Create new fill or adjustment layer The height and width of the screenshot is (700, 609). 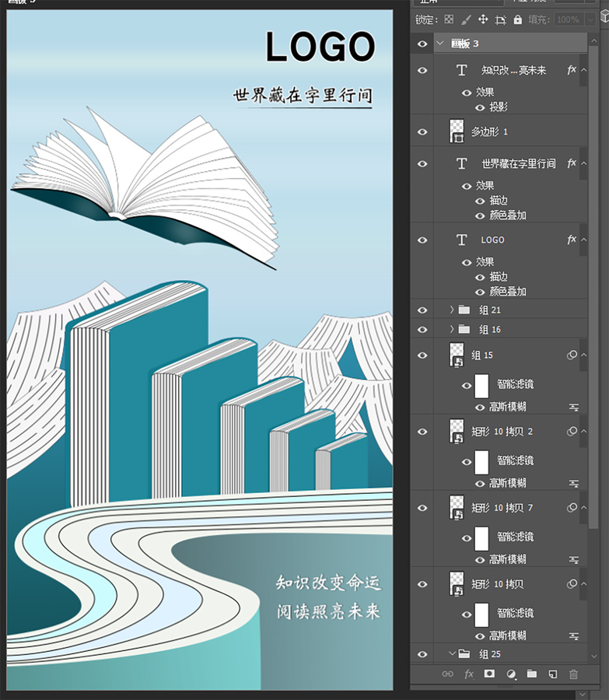tap(511, 674)
